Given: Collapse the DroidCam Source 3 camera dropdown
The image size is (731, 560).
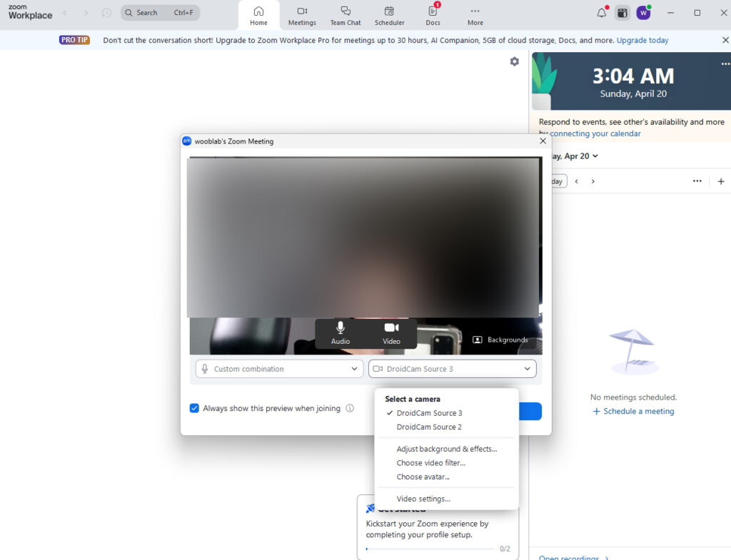Looking at the screenshot, I should (452, 369).
